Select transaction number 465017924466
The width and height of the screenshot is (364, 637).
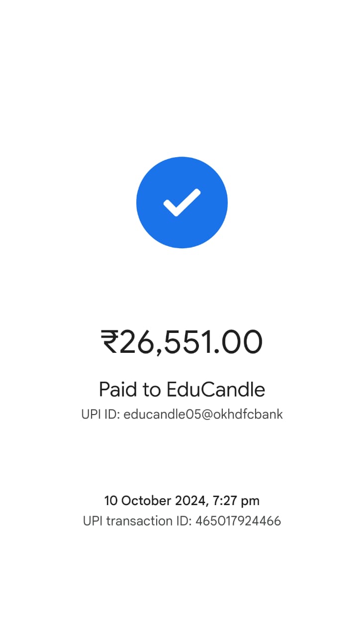click(x=238, y=521)
